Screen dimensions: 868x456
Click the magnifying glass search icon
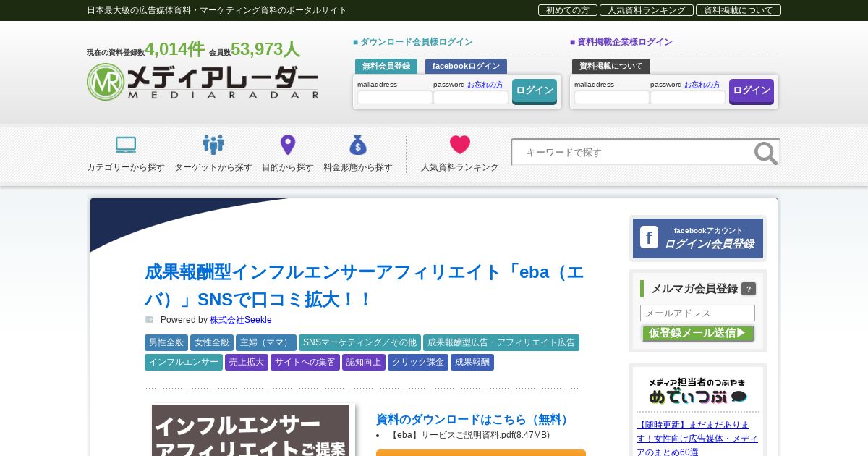(765, 153)
